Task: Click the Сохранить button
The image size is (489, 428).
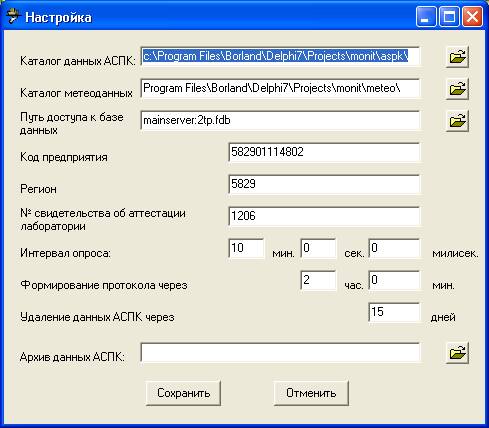Action: point(183,393)
